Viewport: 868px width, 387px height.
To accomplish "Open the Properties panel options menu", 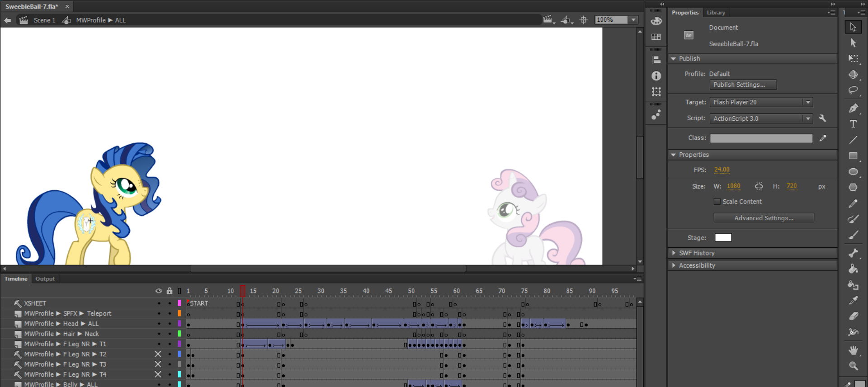I will click(831, 13).
